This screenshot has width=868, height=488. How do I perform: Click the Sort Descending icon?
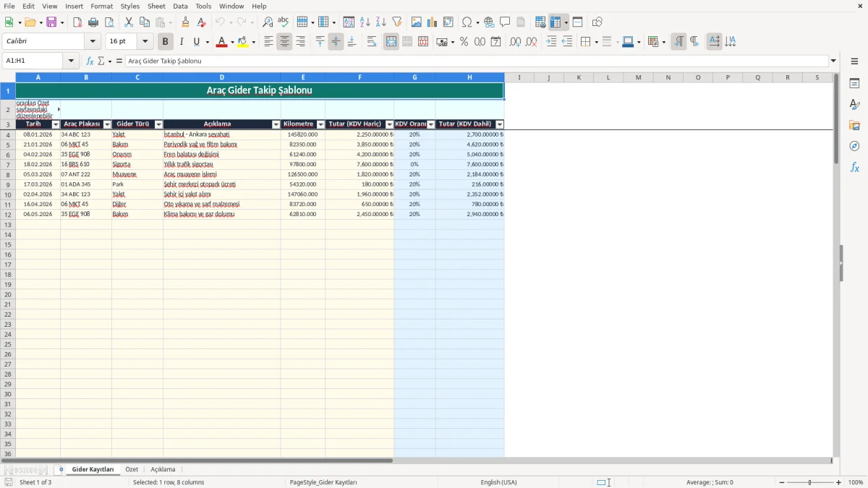point(381,22)
